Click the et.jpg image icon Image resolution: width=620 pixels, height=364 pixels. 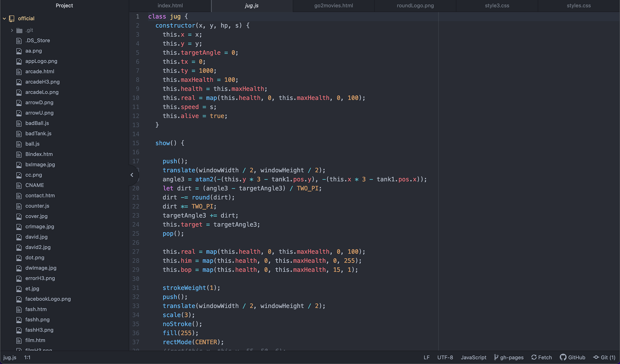pyautogui.click(x=19, y=289)
